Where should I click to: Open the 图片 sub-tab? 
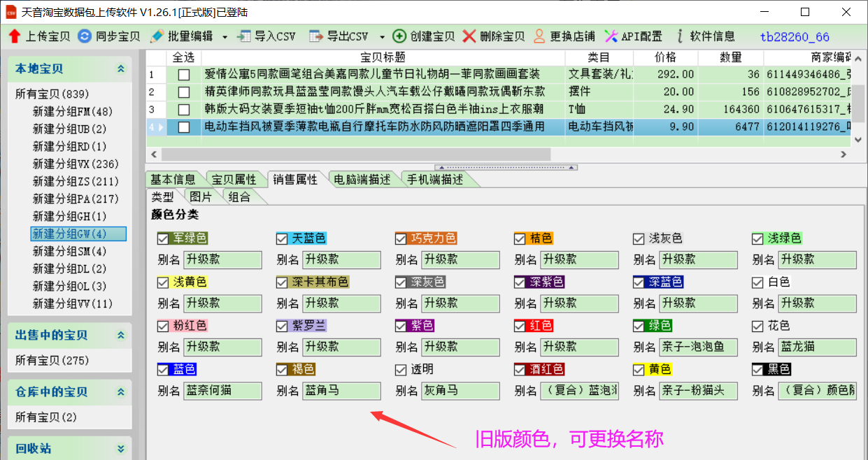coord(201,197)
